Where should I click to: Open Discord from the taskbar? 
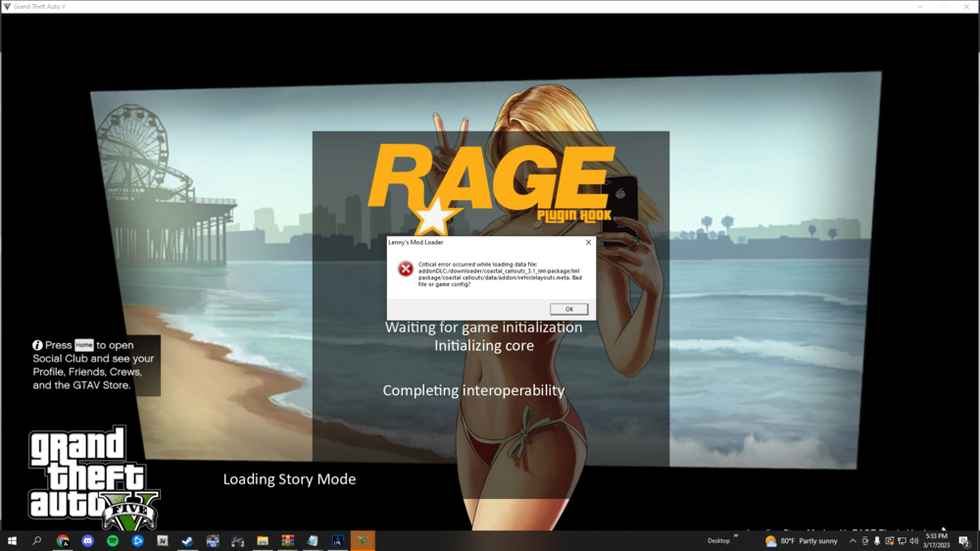pos(87,541)
